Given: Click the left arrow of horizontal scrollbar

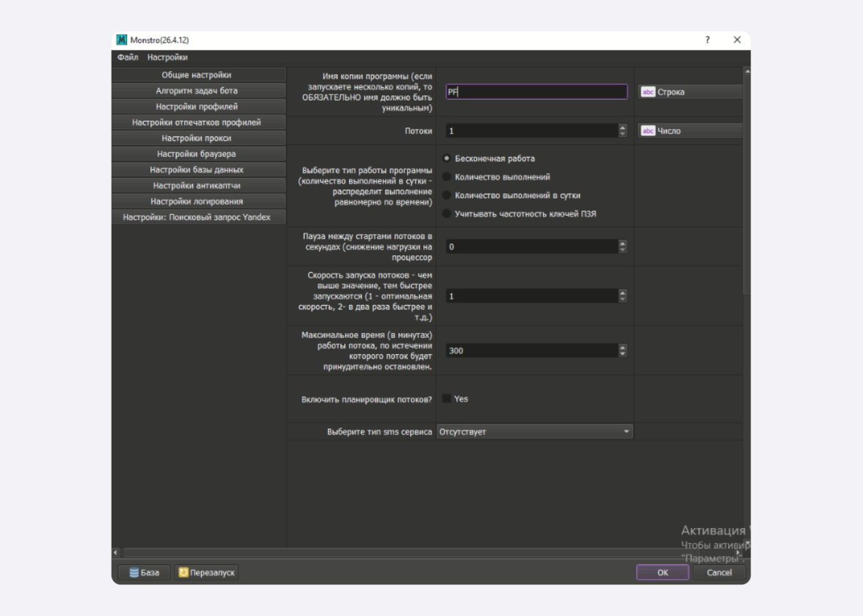Looking at the screenshot, I should 115,552.
